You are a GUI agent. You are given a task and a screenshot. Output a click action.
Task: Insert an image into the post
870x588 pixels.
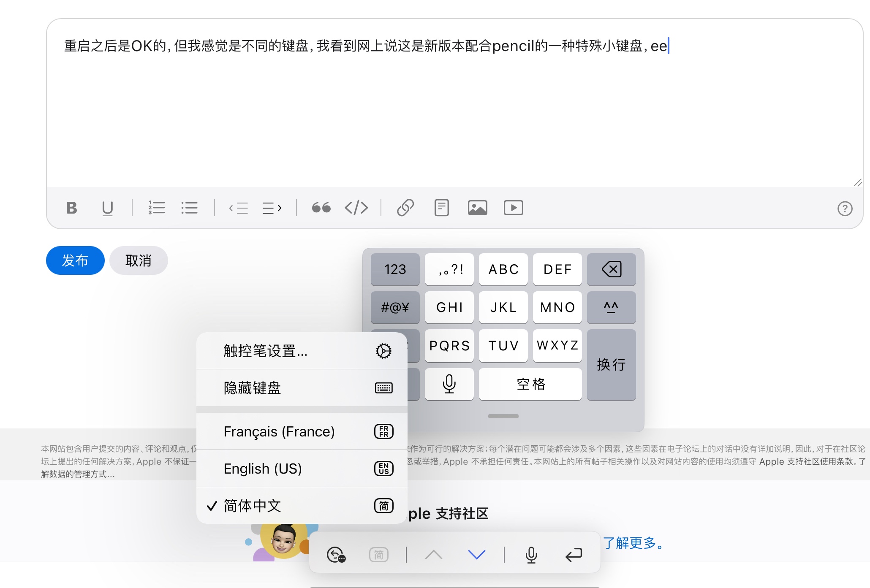[477, 208]
